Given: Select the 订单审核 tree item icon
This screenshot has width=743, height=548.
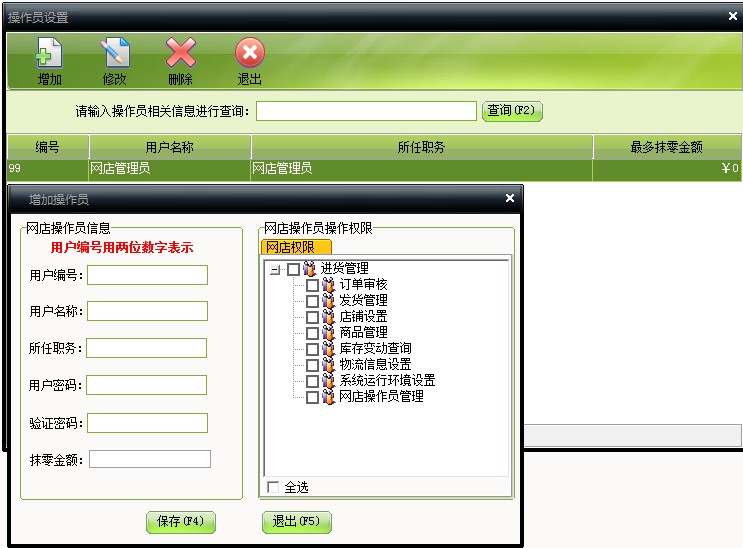Looking at the screenshot, I should click(328, 285).
